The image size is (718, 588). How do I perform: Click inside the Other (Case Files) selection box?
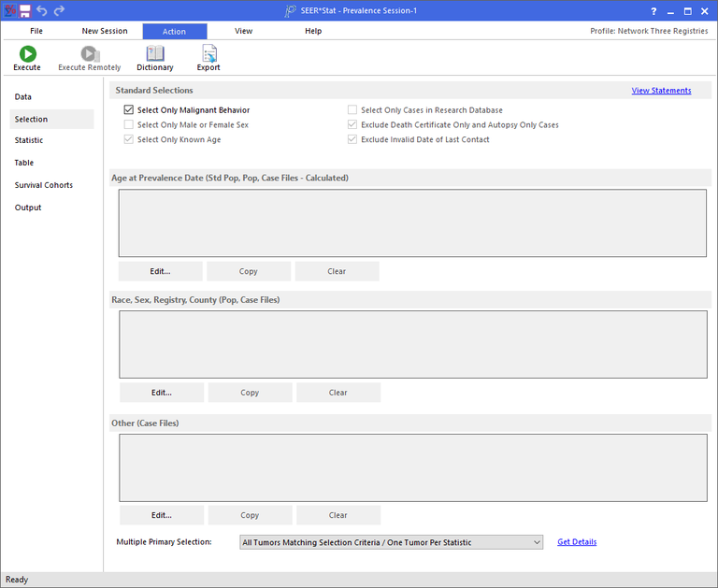pyautogui.click(x=412, y=467)
